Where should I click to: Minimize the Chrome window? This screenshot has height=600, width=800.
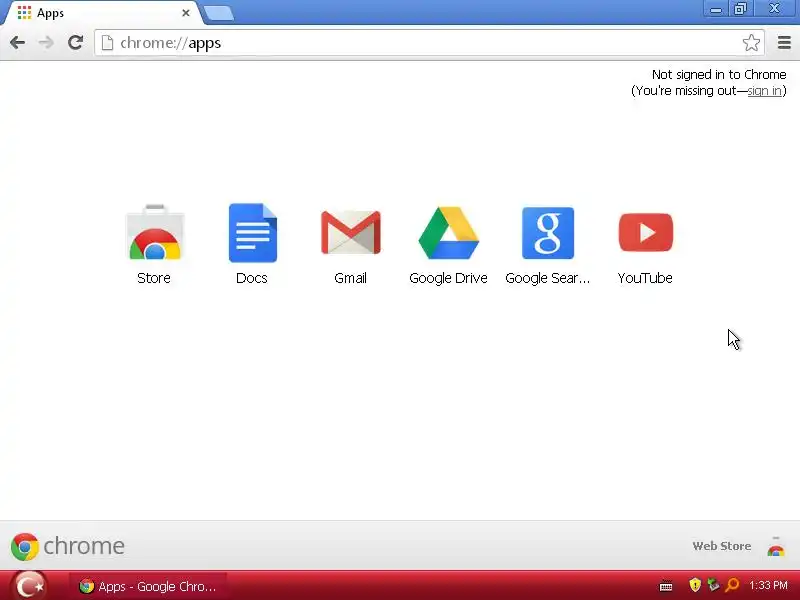click(x=716, y=9)
